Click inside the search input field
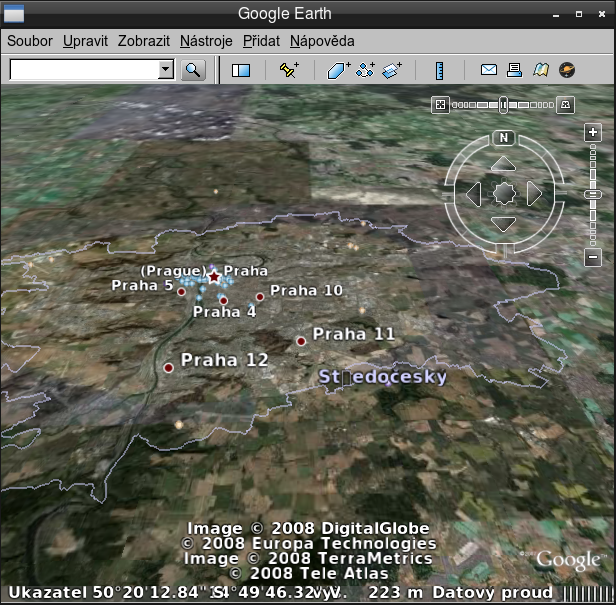616x605 pixels. [x=84, y=70]
